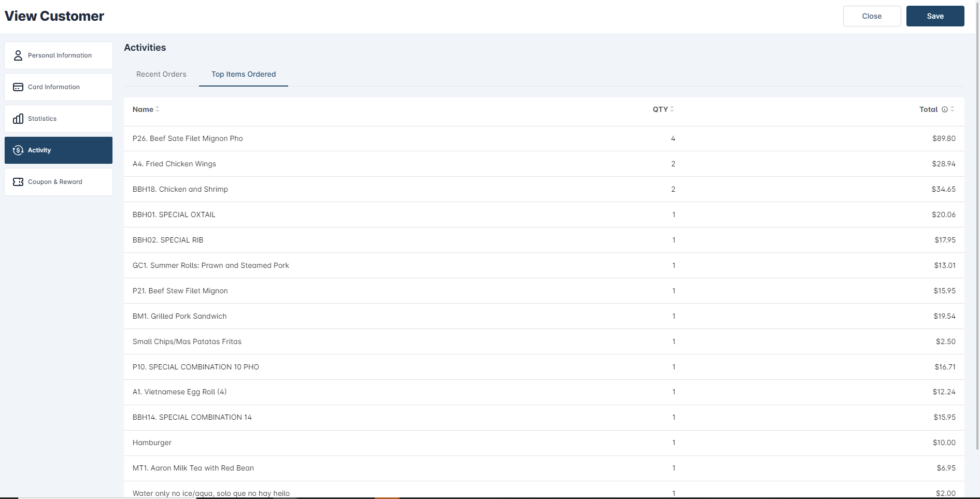Open the Coupon & Reward section
This screenshot has width=980, height=499.
point(59,182)
